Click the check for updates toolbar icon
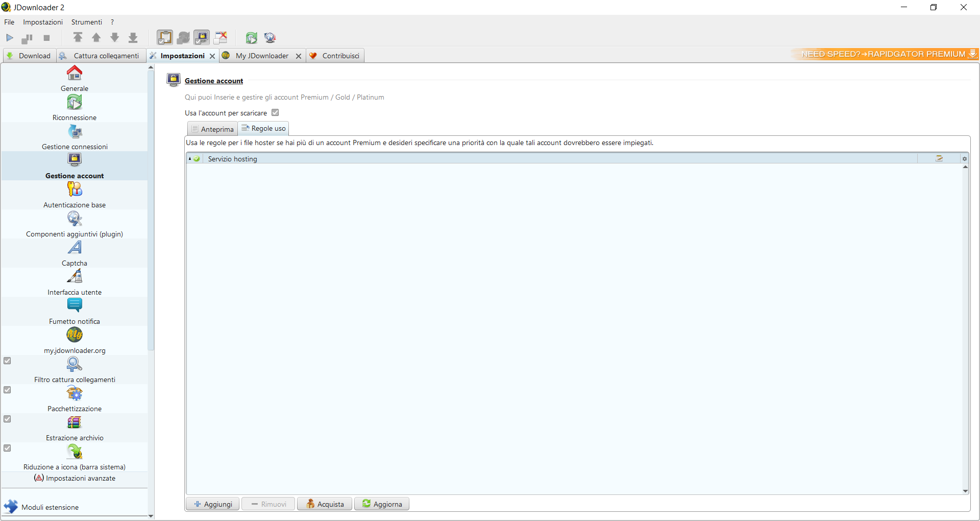980x521 pixels. coord(270,37)
